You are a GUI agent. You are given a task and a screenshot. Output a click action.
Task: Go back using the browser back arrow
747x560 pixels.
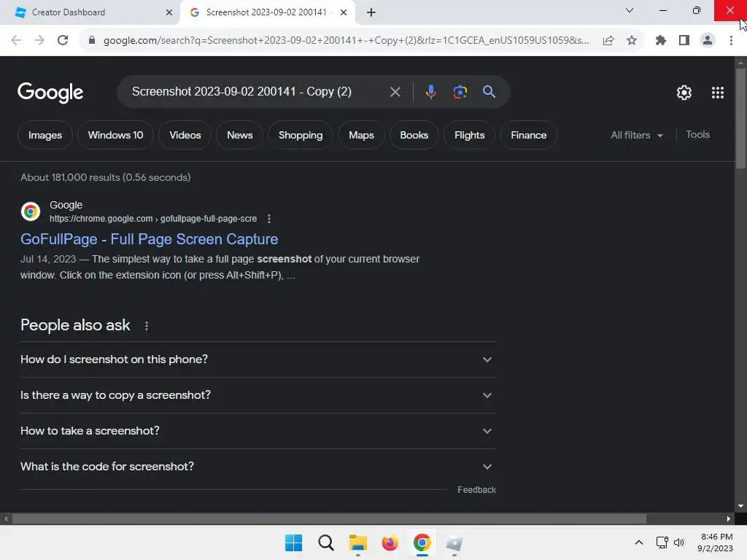click(16, 41)
